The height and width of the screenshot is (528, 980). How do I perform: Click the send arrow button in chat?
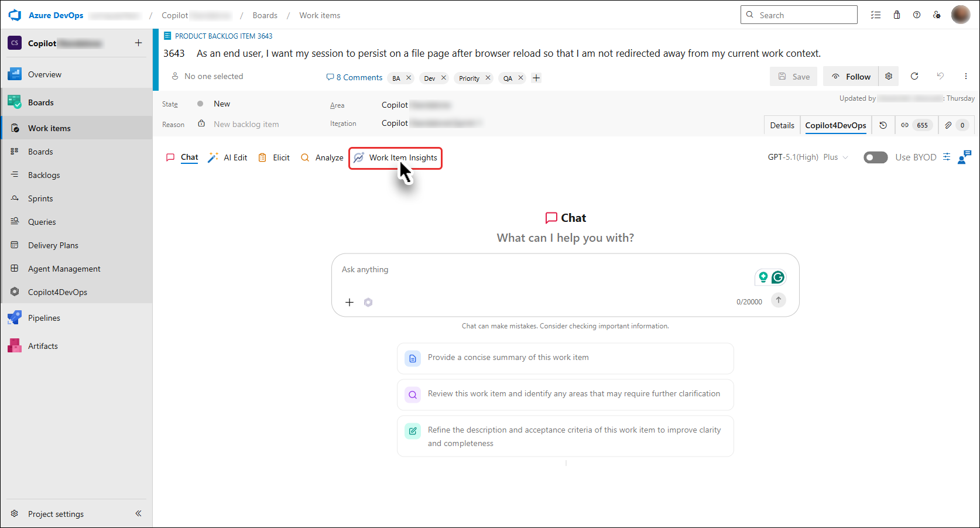778,300
